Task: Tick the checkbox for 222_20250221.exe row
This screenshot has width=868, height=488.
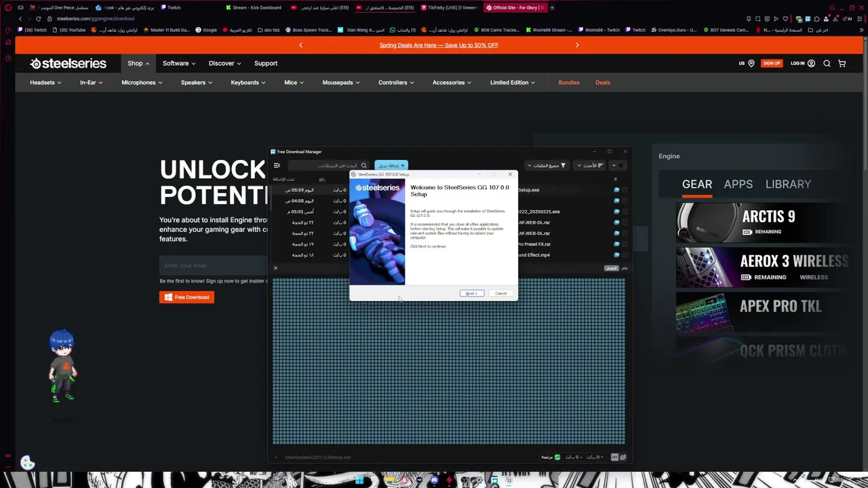Action: pyautogui.click(x=625, y=211)
